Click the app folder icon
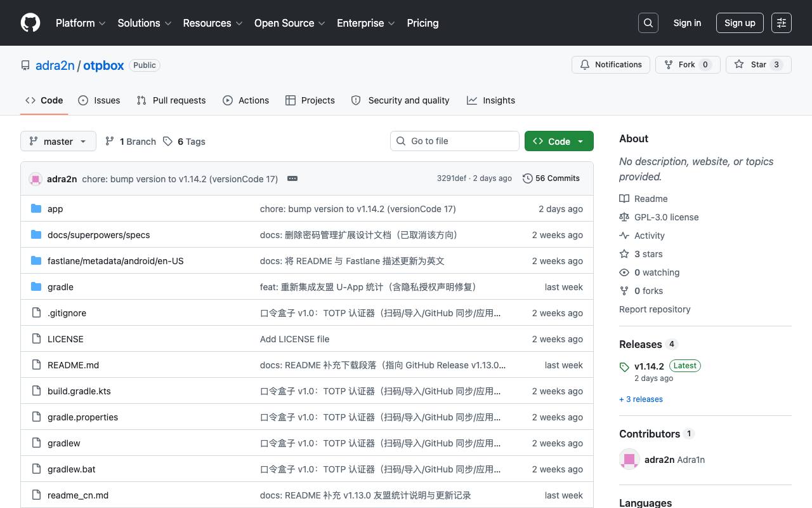This screenshot has width=812, height=508. point(36,209)
